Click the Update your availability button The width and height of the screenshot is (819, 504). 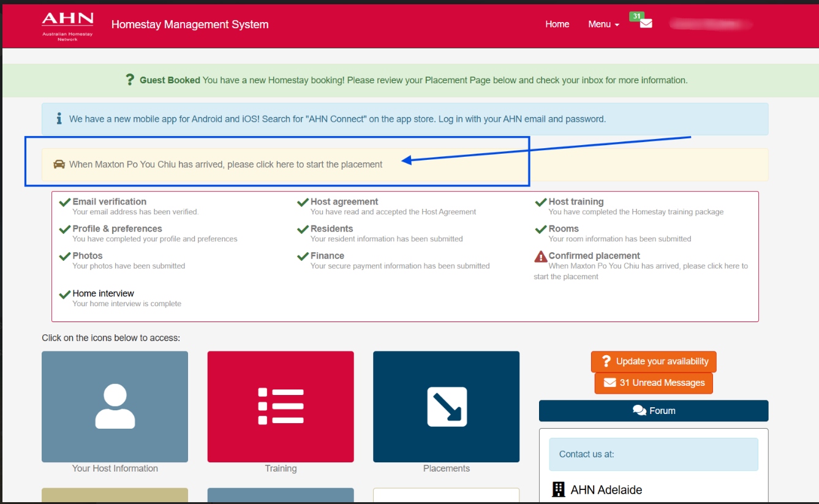[654, 361]
